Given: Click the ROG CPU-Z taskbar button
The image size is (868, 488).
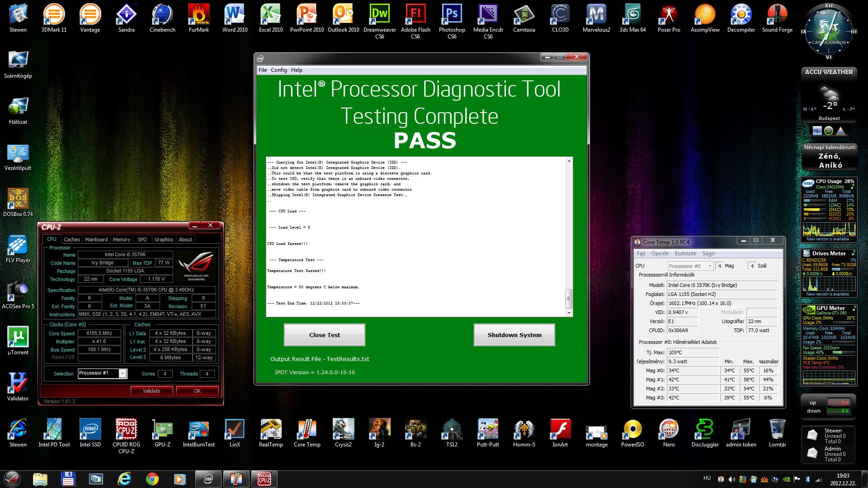Looking at the screenshot, I should pos(264,479).
